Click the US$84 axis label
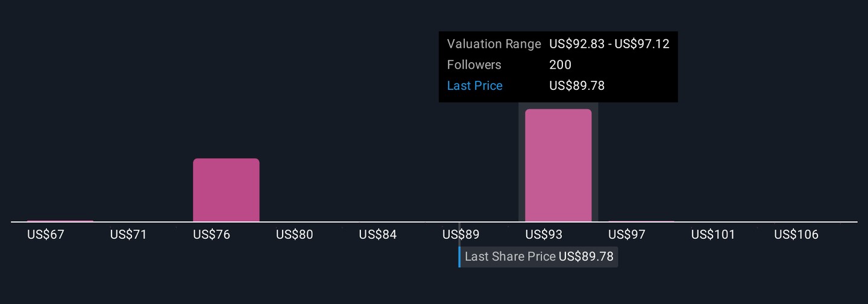This screenshot has width=868, height=304. pyautogui.click(x=378, y=235)
